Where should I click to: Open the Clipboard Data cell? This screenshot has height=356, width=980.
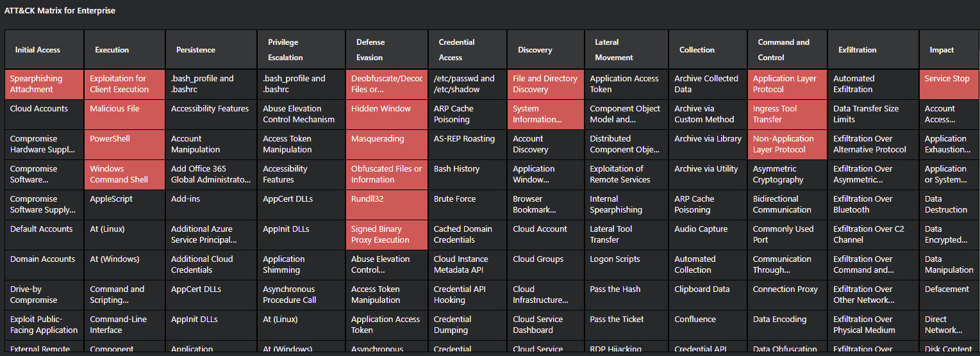(708, 295)
